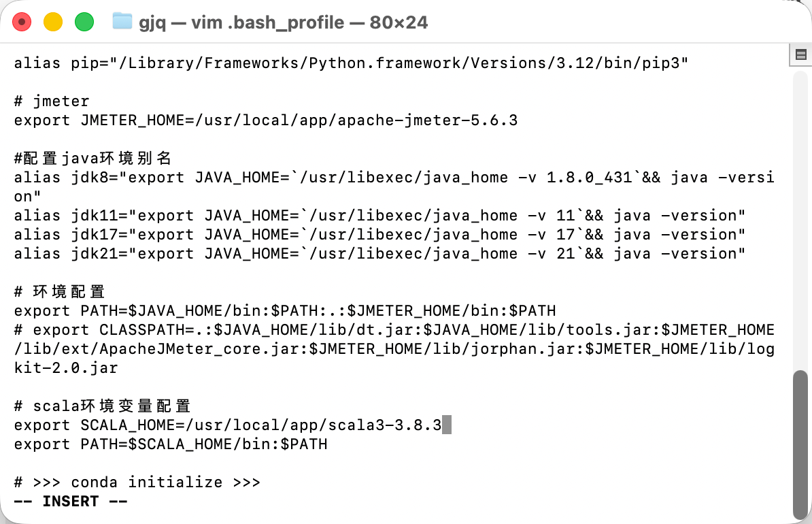Place cursor on the "# jmeter" comment line
The image size is (812, 524).
click(x=52, y=101)
